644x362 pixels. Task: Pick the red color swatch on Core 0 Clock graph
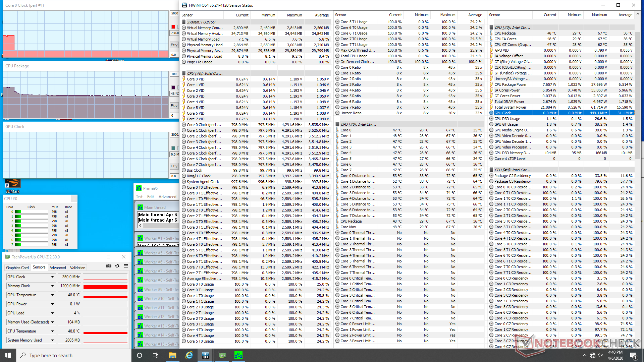[x=173, y=27]
